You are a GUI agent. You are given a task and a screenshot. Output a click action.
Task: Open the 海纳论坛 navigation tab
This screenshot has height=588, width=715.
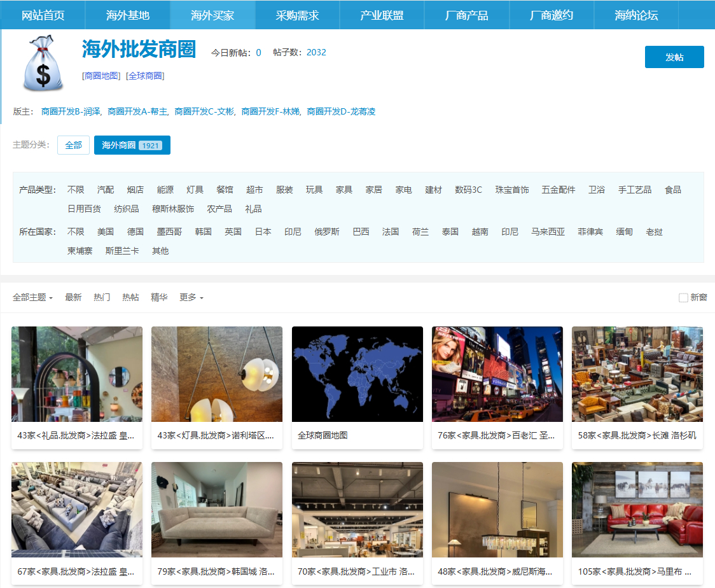pyautogui.click(x=636, y=15)
